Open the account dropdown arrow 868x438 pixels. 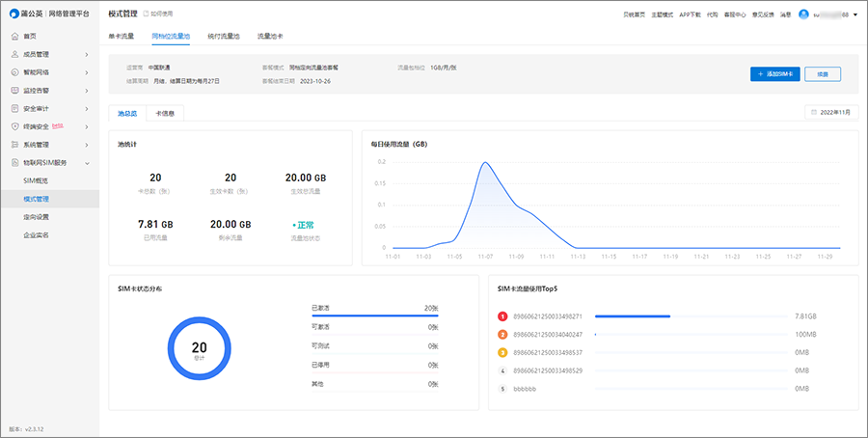coord(855,14)
